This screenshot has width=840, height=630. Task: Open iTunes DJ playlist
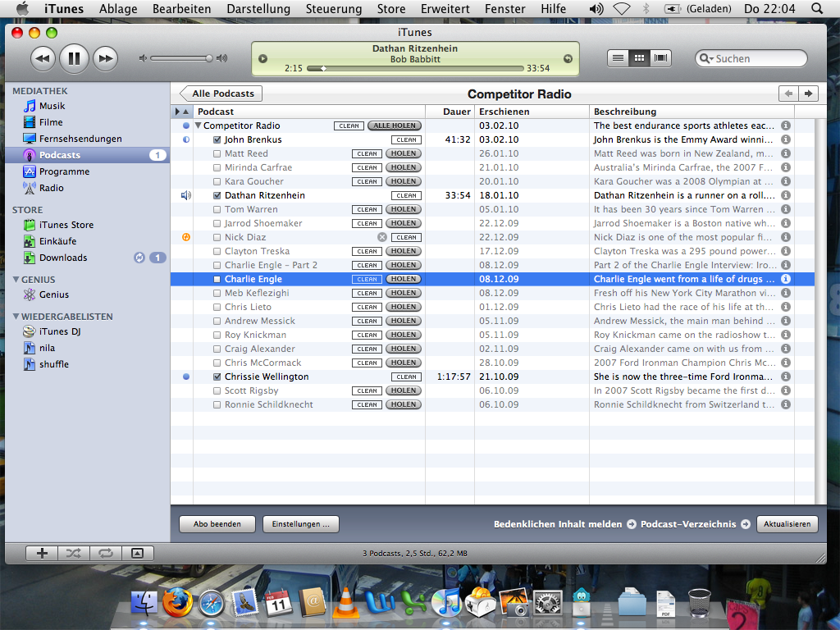[59, 331]
